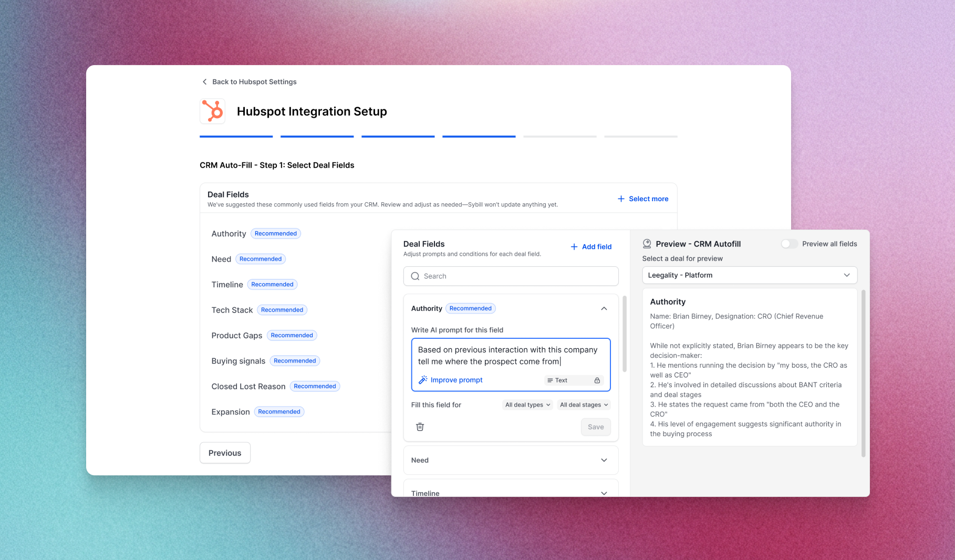Viewport: 955px width, 560px height.
Task: Open the Leegality - Platform deal selector
Action: click(x=750, y=275)
